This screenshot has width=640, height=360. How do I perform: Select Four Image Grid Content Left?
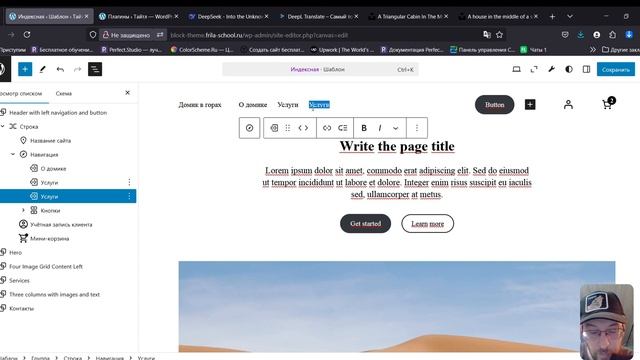click(46, 267)
